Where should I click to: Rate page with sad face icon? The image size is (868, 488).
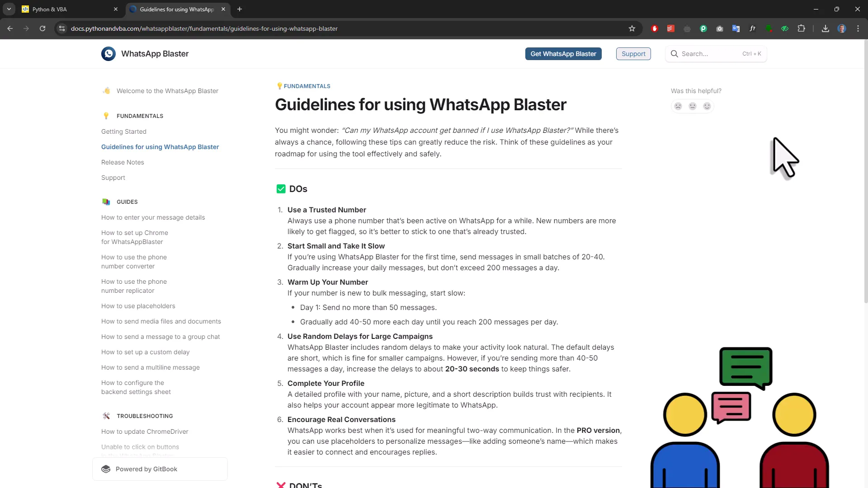click(678, 106)
